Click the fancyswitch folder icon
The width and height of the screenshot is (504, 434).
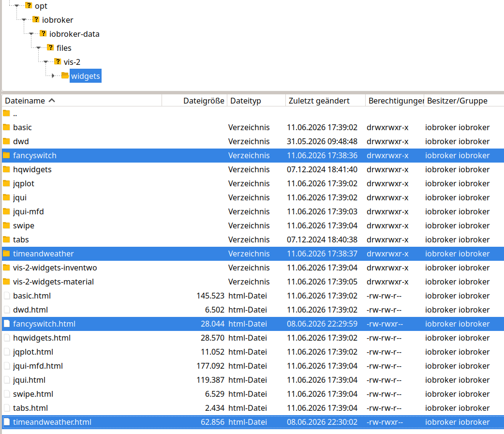6,155
